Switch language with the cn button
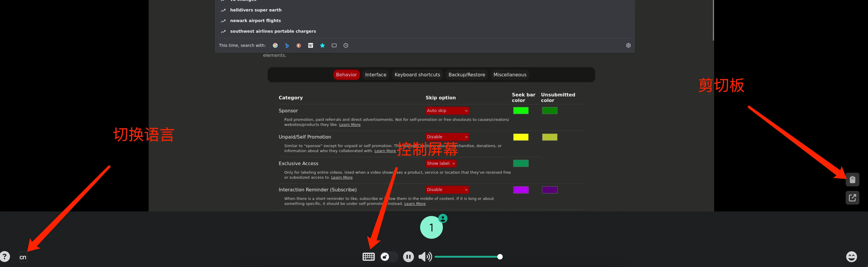 coord(23,257)
